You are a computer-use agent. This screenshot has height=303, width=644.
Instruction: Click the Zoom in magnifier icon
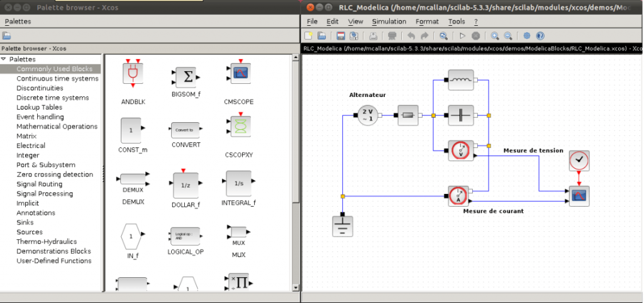(x=495, y=36)
